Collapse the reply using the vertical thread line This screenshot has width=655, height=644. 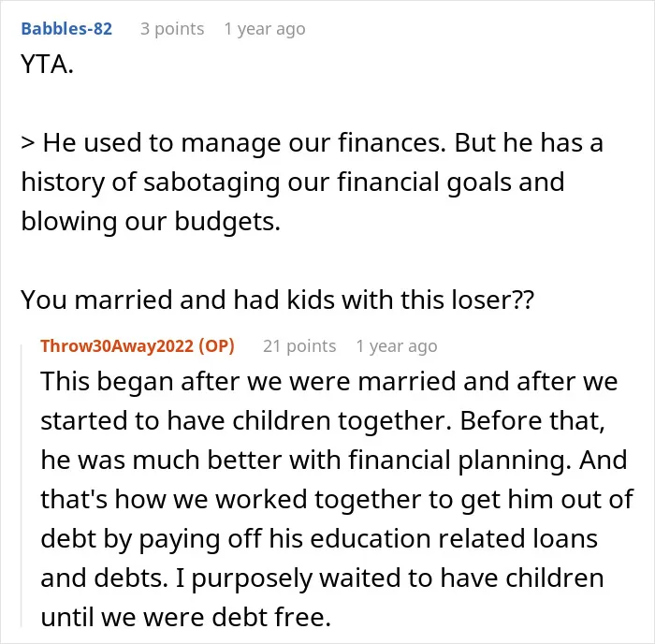[x=22, y=486]
